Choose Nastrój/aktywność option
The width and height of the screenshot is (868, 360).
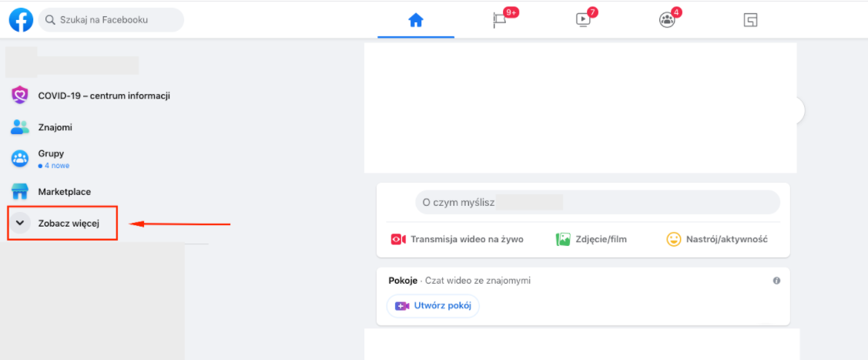(727, 239)
